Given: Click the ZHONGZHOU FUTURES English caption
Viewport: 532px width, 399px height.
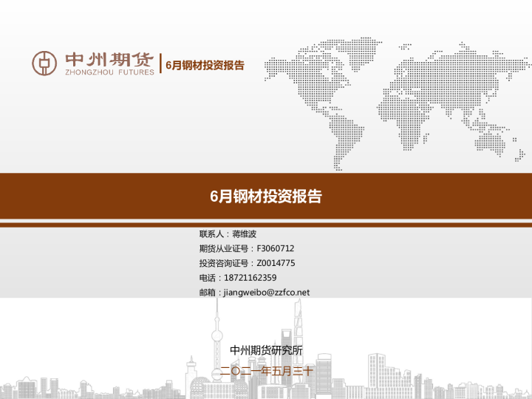Looking at the screenshot, I should point(109,72).
